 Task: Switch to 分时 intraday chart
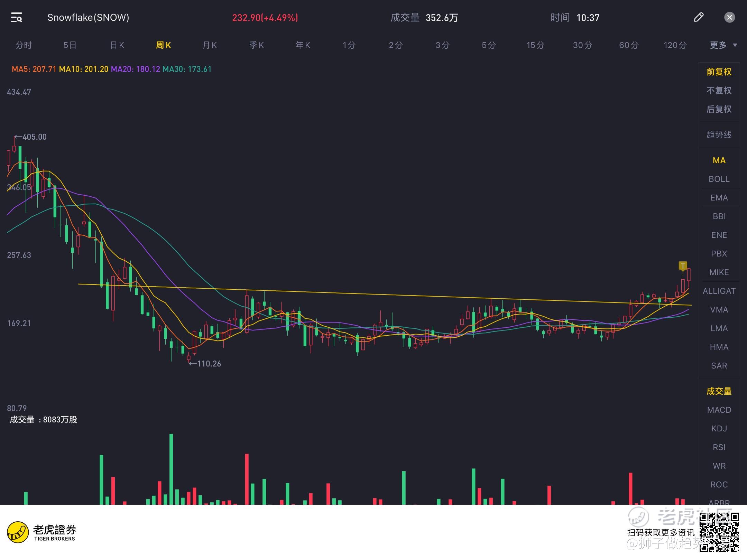[x=24, y=45]
